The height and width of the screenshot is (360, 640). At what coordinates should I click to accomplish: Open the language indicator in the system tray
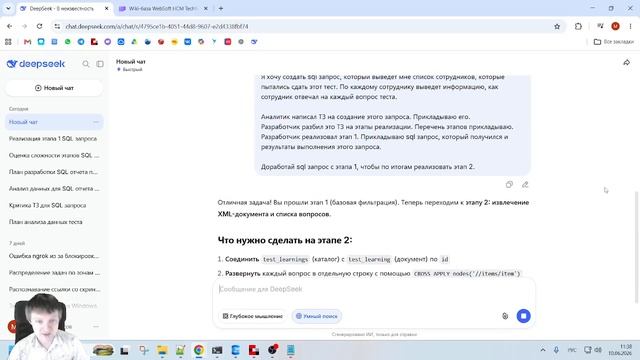(x=572, y=350)
